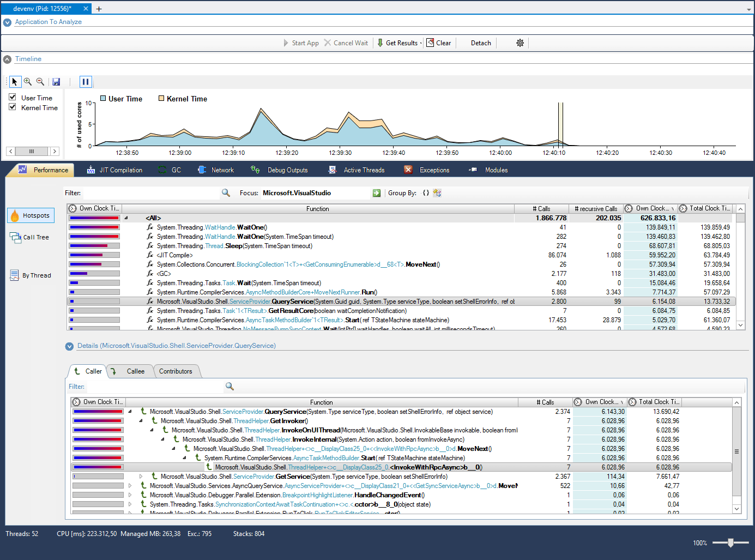Click the Start App button
This screenshot has width=755, height=560.
301,43
